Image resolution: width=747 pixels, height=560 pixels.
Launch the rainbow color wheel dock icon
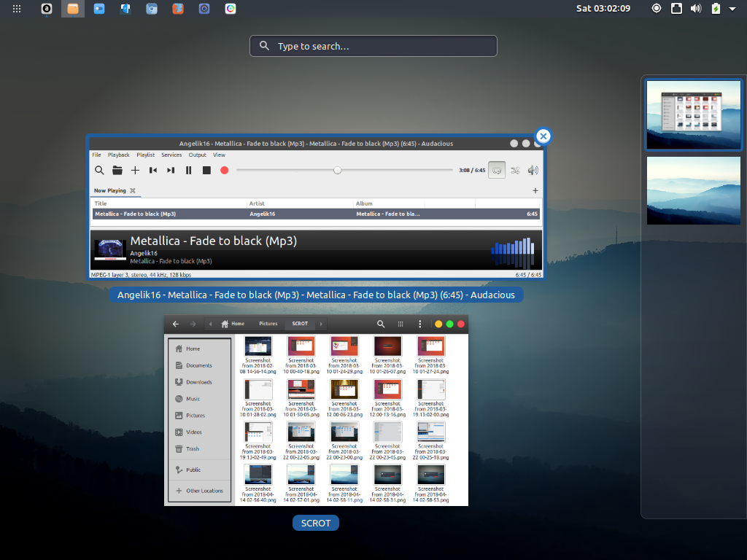[x=231, y=9]
